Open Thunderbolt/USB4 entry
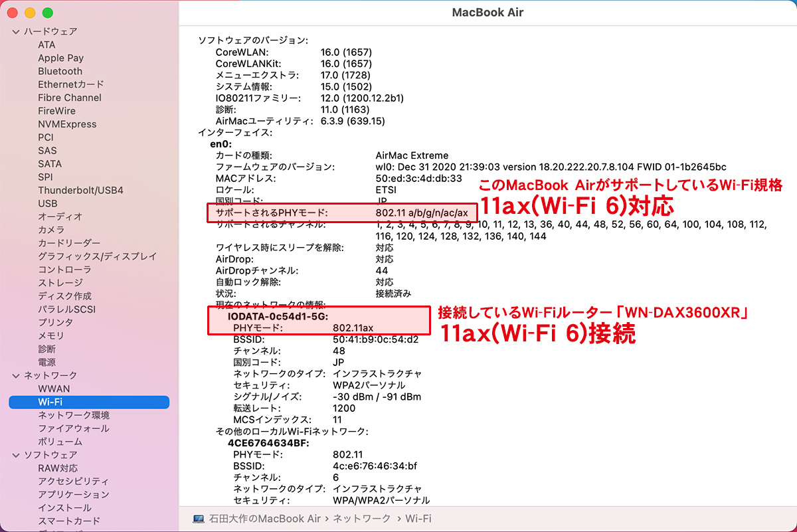 tap(80, 190)
